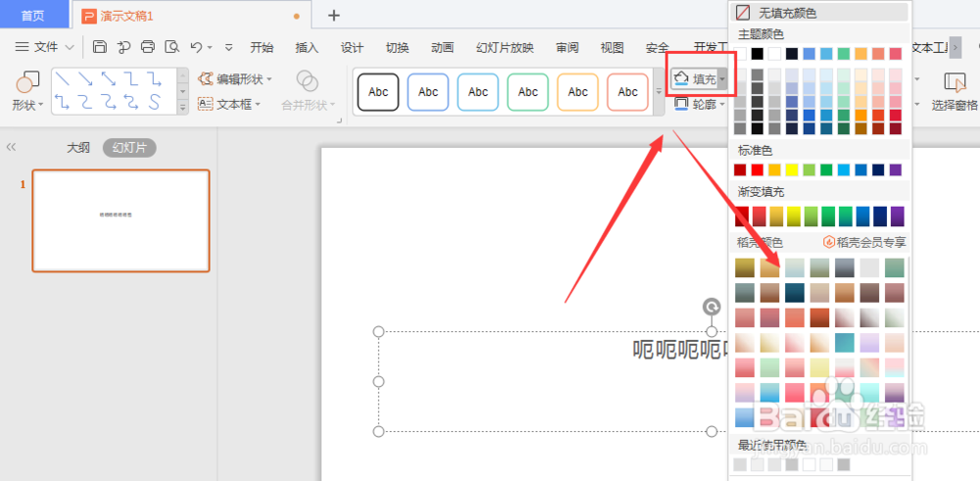The height and width of the screenshot is (481, 980).
Task: Open the 设计 ribbon tab
Action: [x=352, y=47]
